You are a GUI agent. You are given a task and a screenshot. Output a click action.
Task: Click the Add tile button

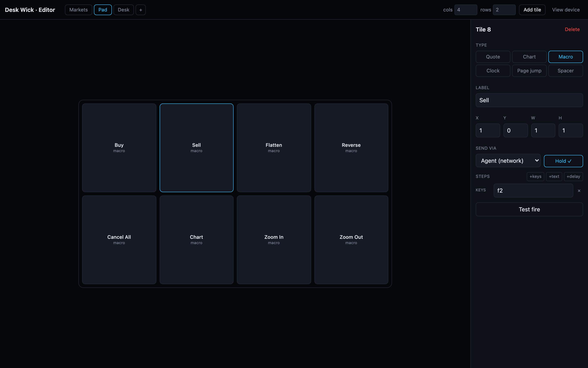[x=532, y=10]
